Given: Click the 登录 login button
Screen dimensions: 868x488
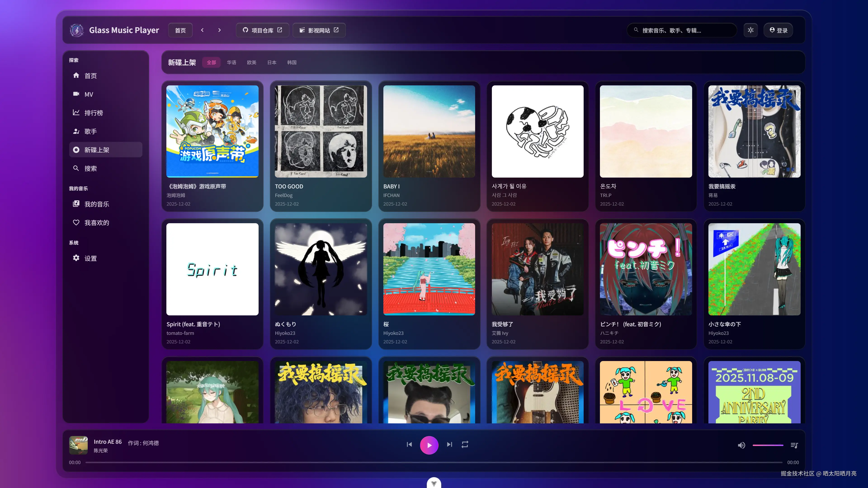Looking at the screenshot, I should (x=778, y=30).
